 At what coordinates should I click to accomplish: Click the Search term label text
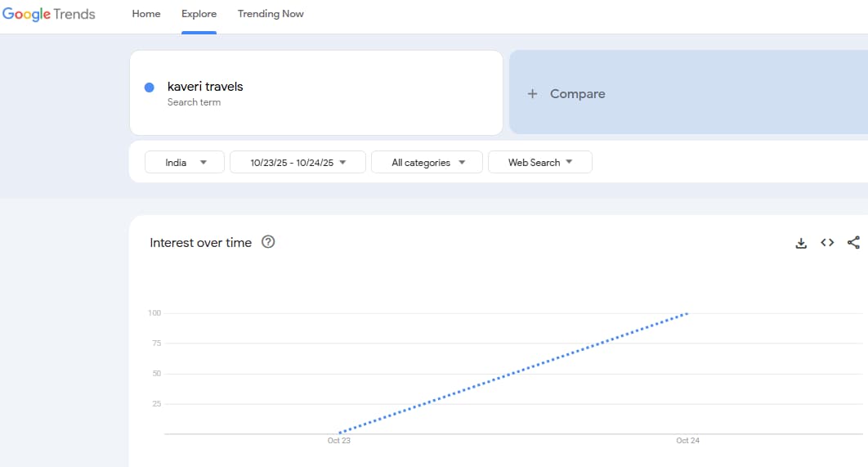click(x=194, y=102)
